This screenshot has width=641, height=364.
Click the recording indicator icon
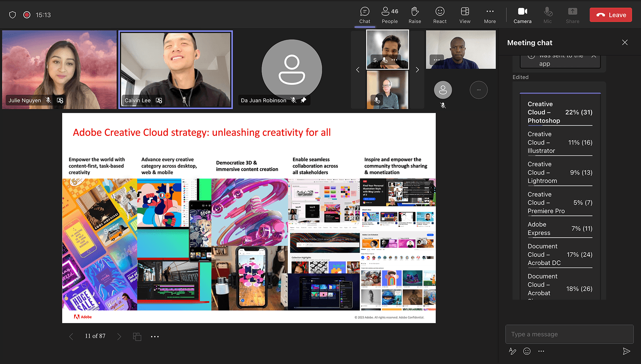coord(27,15)
